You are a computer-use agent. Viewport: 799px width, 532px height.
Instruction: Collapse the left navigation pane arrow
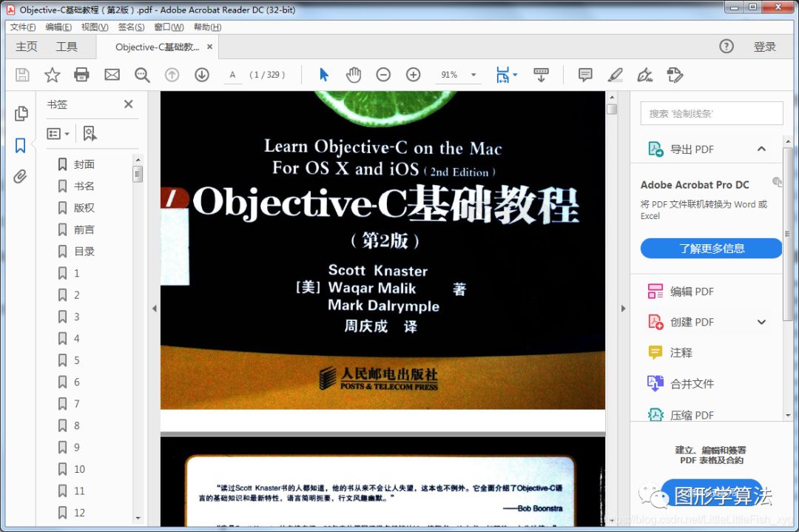155,309
